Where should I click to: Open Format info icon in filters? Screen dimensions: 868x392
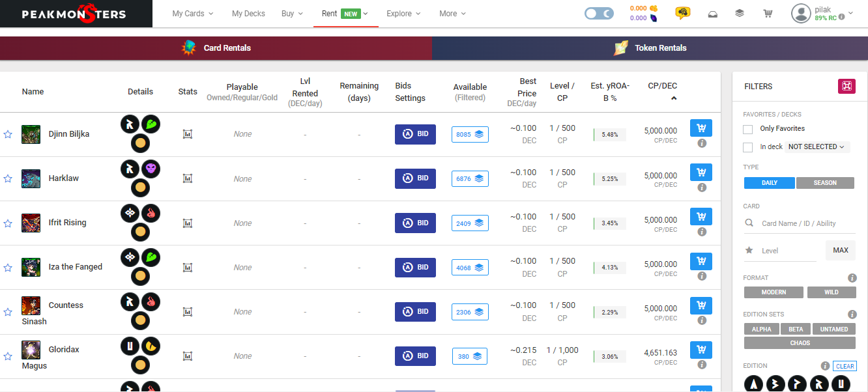click(852, 278)
